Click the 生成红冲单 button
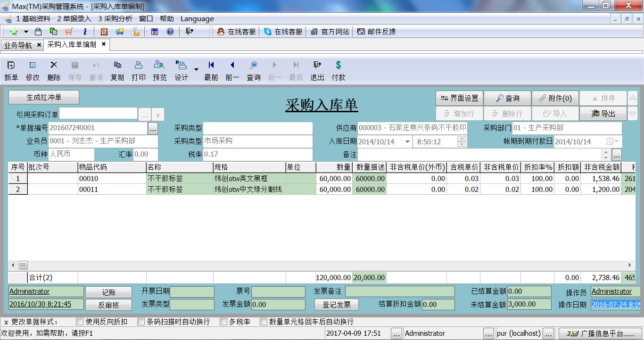The width and height of the screenshot is (644, 340). click(44, 97)
